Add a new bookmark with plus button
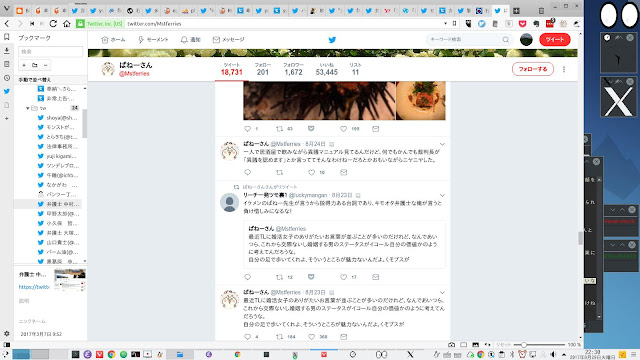Screen dimensions: 640x360 24,65
